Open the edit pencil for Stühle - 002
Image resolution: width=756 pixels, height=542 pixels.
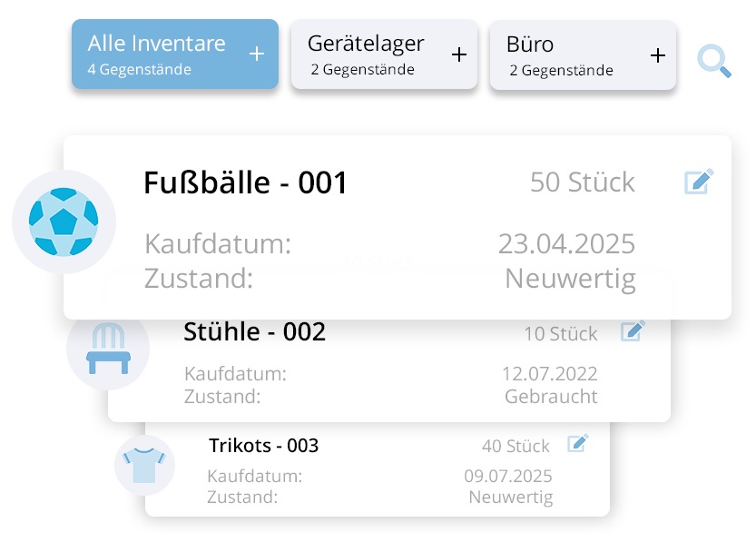tap(633, 330)
